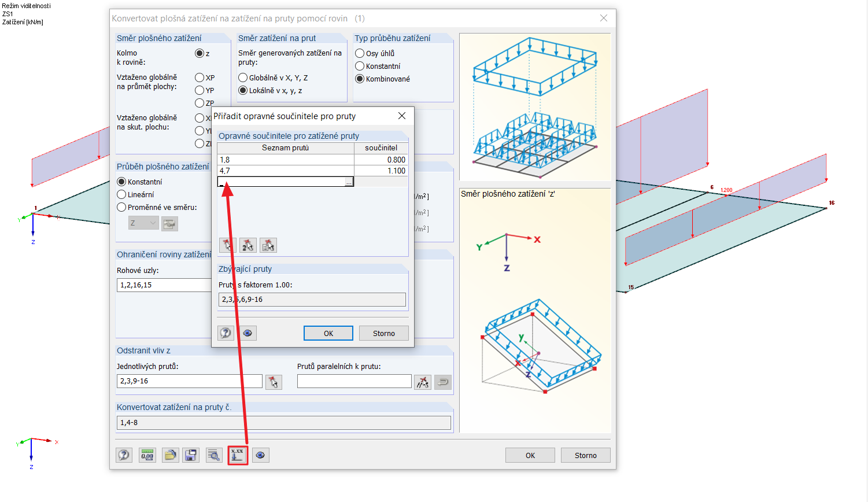
Task: Click the 'součinitel' column header
Action: coord(381,148)
